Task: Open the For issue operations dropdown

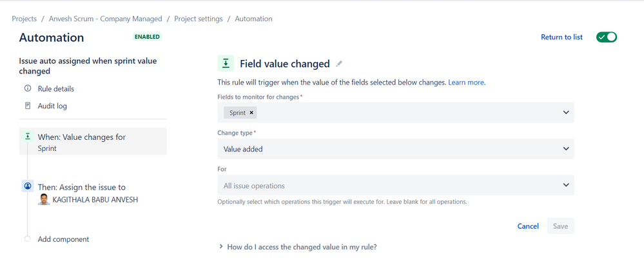Action: pos(395,186)
